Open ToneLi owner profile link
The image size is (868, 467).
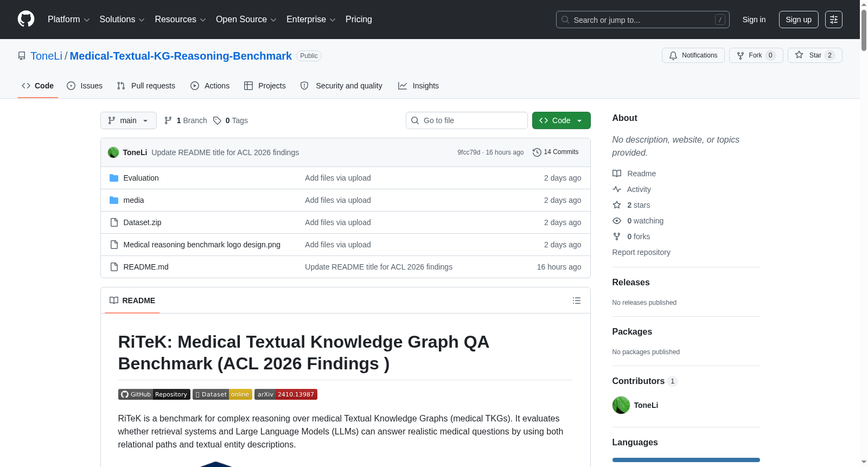click(47, 56)
